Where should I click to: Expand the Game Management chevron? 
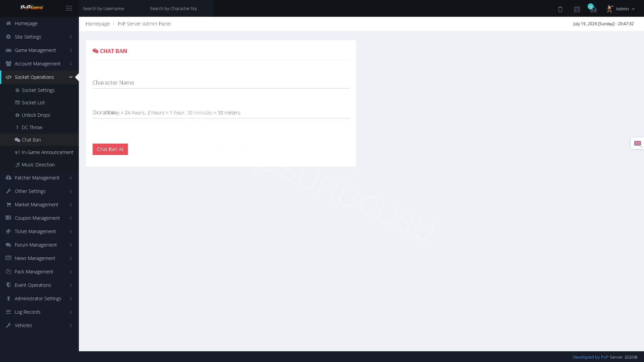tap(71, 50)
